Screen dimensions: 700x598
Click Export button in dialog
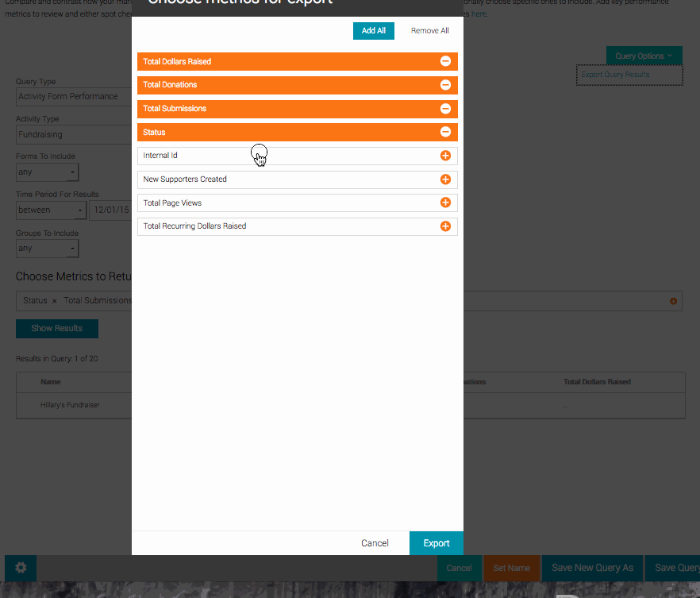pos(437,543)
